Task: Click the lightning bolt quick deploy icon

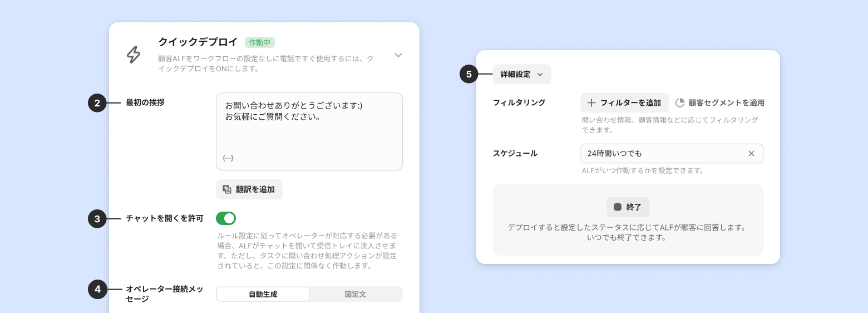Action: coord(134,55)
